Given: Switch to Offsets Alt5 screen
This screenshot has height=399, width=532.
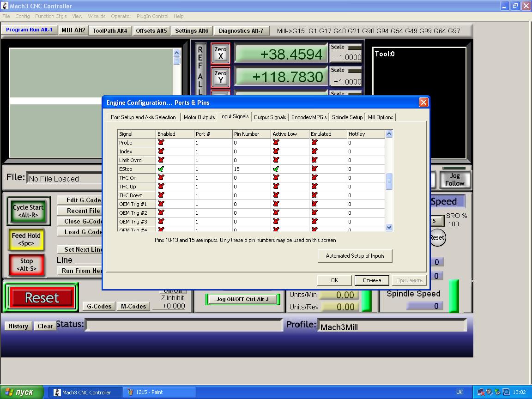Looking at the screenshot, I should [x=151, y=31].
